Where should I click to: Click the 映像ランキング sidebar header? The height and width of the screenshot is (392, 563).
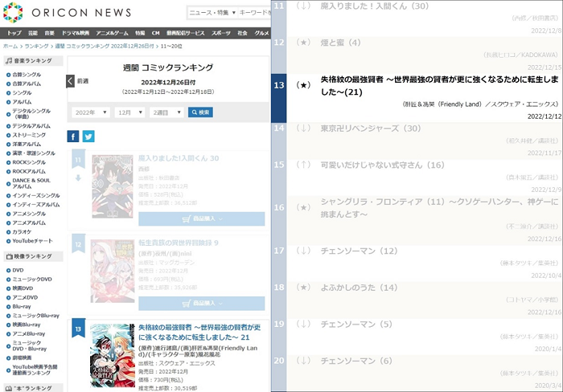(34, 256)
